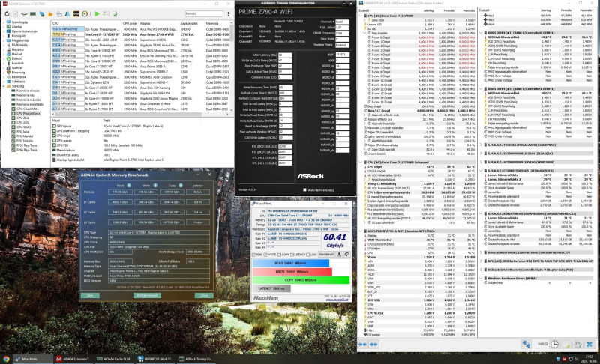Click the orange gauge icon in AIDA64 toolbar
This screenshot has width=600, height=364.
[85, 14]
